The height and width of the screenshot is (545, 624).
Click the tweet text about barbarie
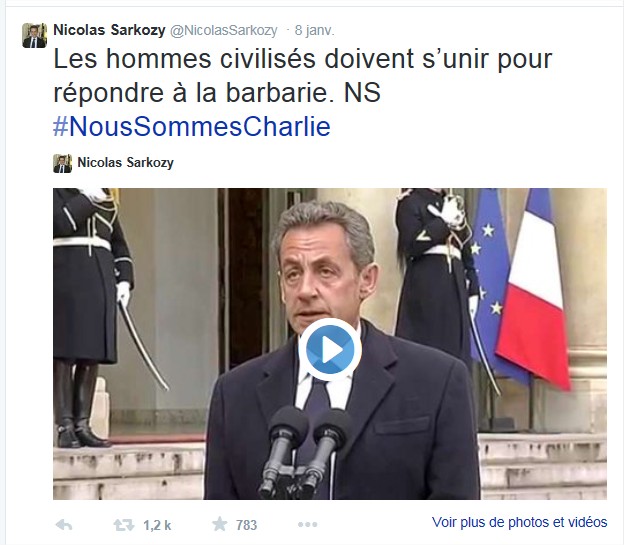click(302, 76)
